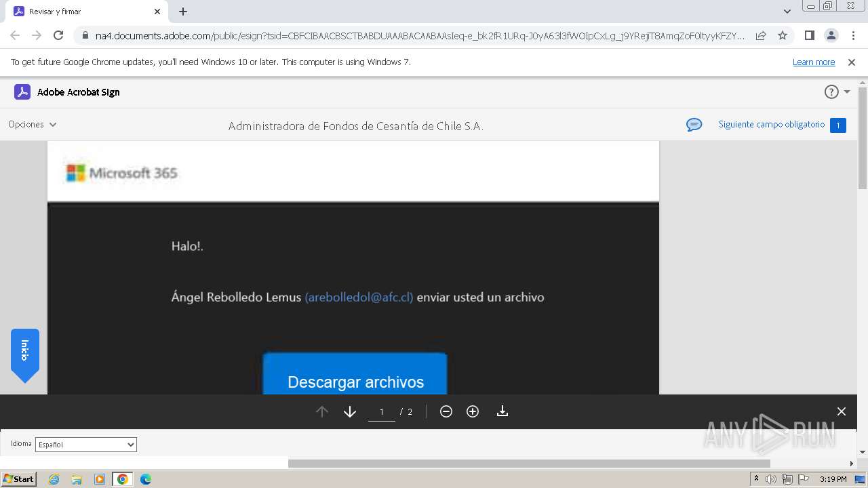Click the Action Center flag icon
The width and height of the screenshot is (868, 488).
tap(803, 479)
